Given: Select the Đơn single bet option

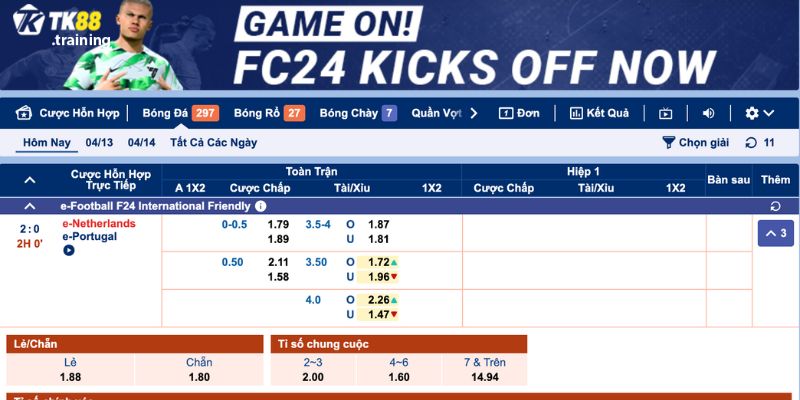Looking at the screenshot, I should pyautogui.click(x=519, y=113).
